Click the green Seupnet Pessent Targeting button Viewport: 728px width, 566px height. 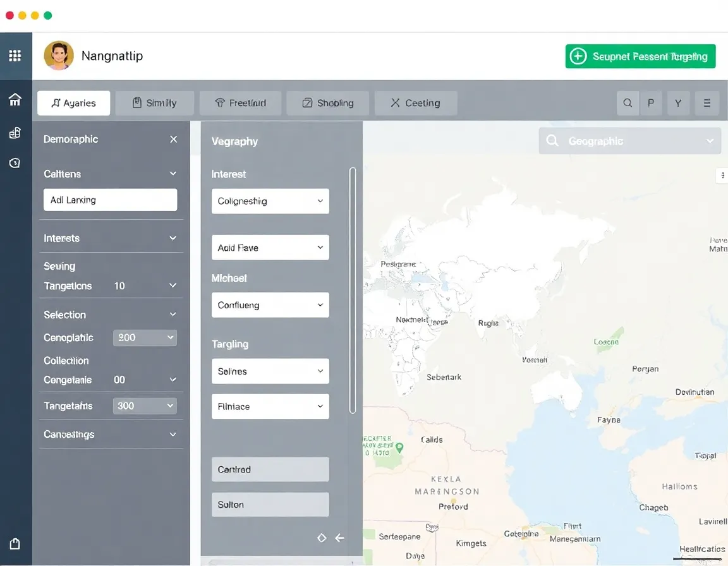click(640, 56)
